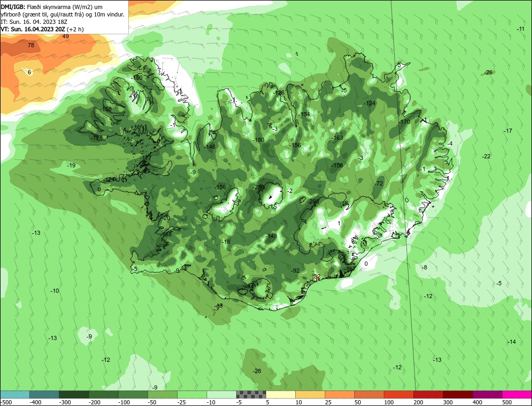Click the '-11' value in the top-right sea
The height and width of the screenshot is (406, 532).
click(x=520, y=29)
